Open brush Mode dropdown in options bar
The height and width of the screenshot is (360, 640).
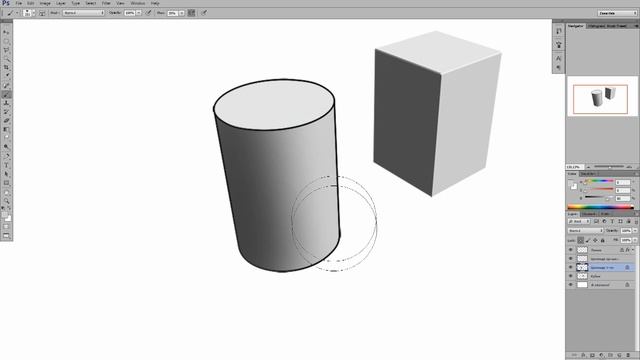point(84,13)
